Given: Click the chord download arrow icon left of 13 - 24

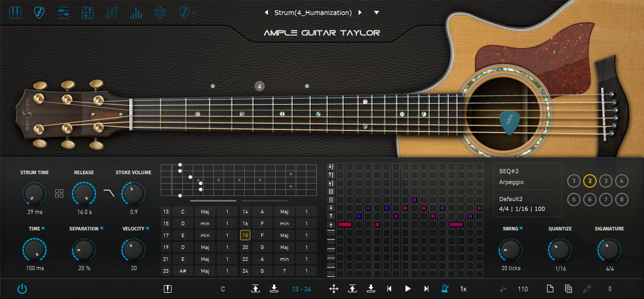Looking at the screenshot, I should point(274,289).
